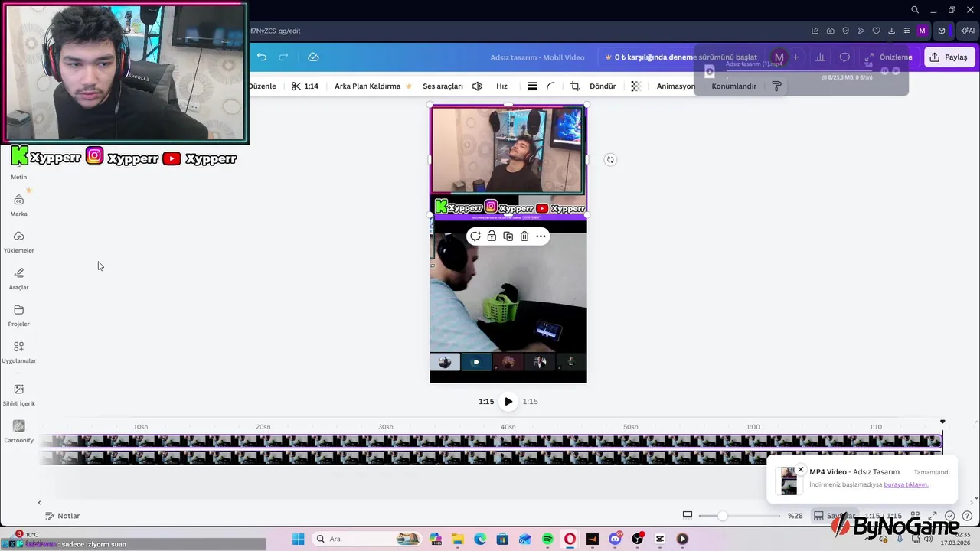Open comments speech bubble
The width and height of the screenshot is (980, 551).
point(844,57)
